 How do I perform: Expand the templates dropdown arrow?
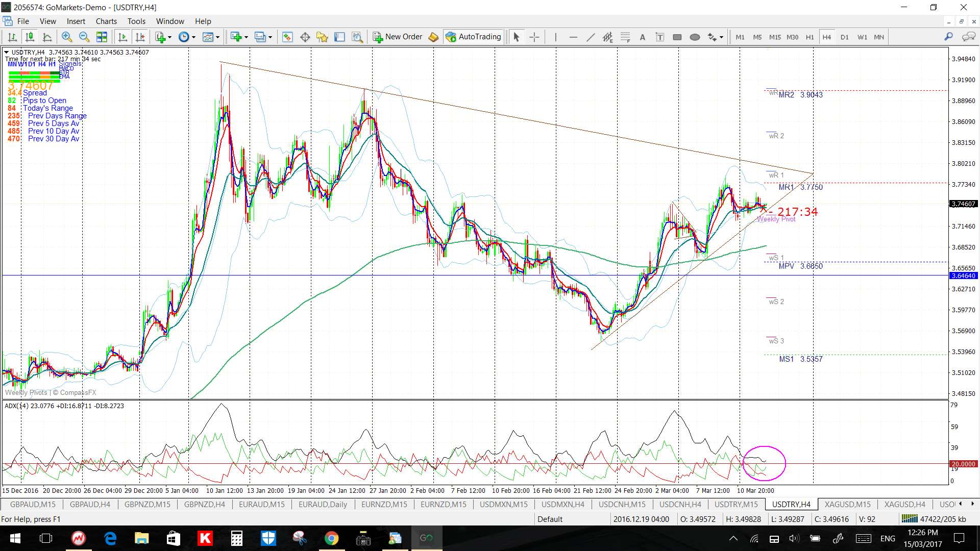point(217,37)
